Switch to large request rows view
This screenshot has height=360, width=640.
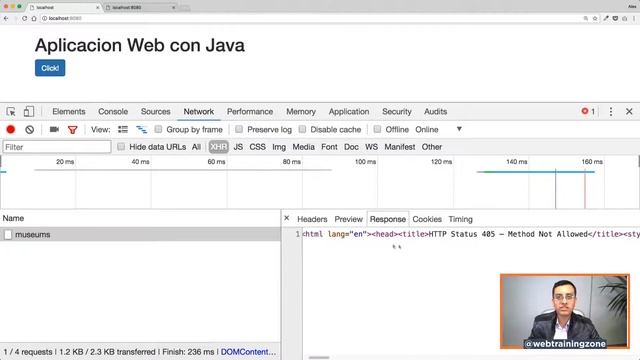[123, 129]
